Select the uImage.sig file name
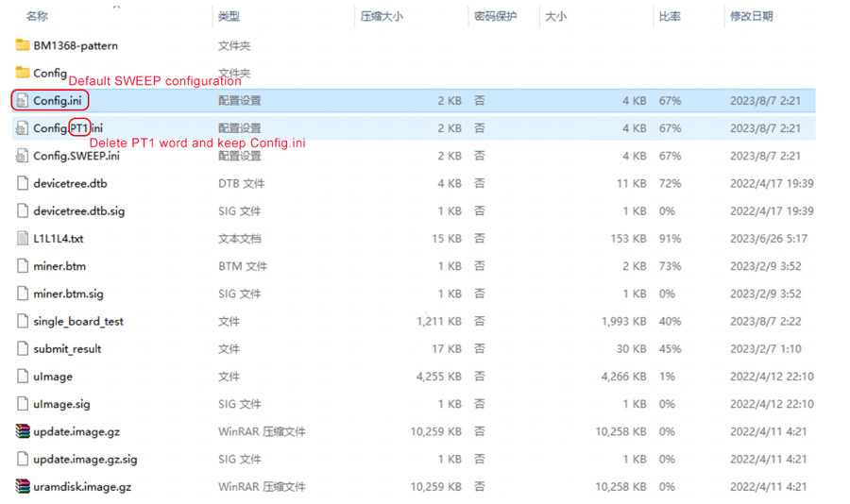Viewport: 850px width, 504px height. point(61,404)
